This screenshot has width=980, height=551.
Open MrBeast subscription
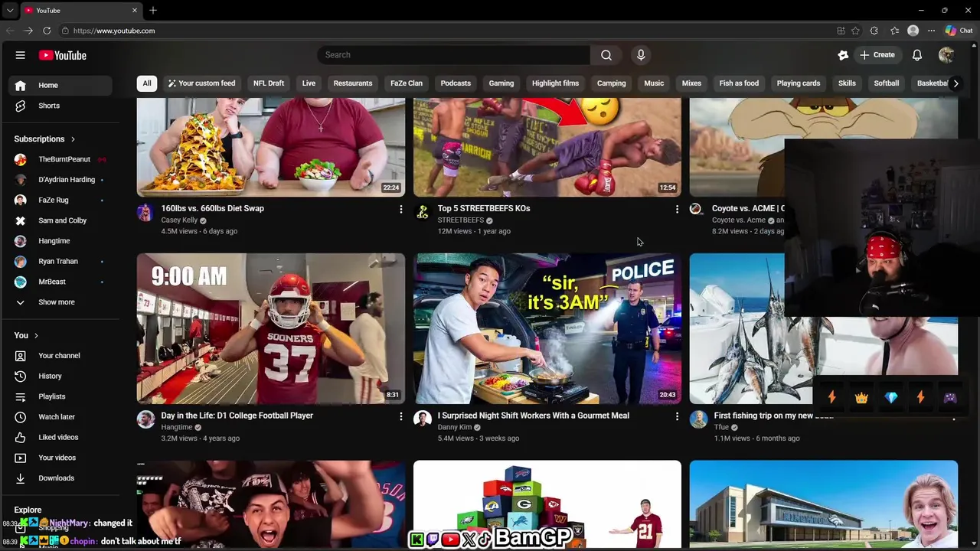pos(60,282)
